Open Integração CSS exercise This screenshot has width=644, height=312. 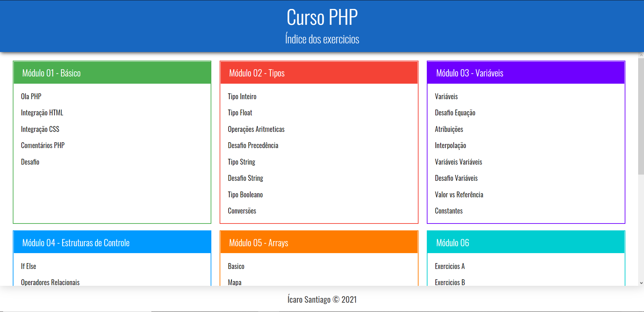click(40, 129)
